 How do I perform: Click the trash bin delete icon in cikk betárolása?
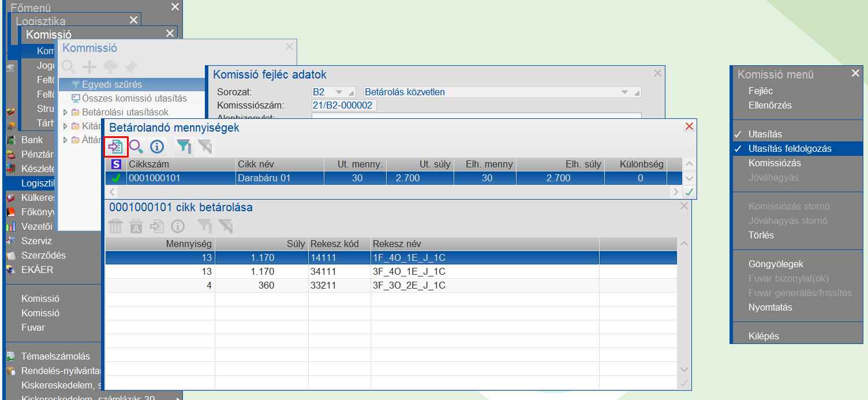point(116,226)
